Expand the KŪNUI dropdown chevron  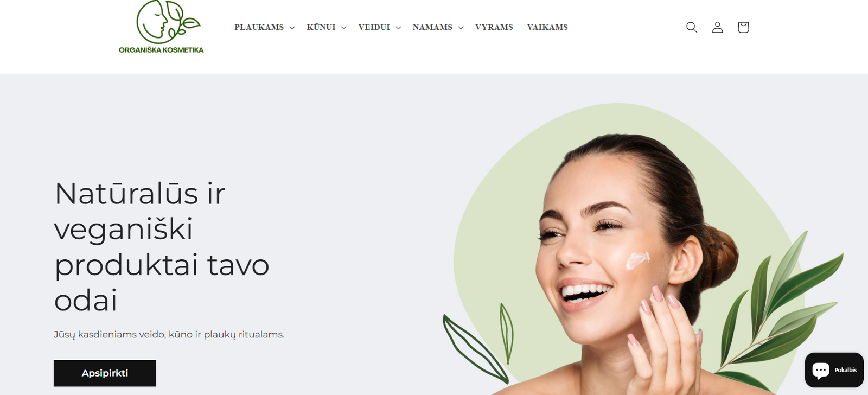tap(343, 28)
